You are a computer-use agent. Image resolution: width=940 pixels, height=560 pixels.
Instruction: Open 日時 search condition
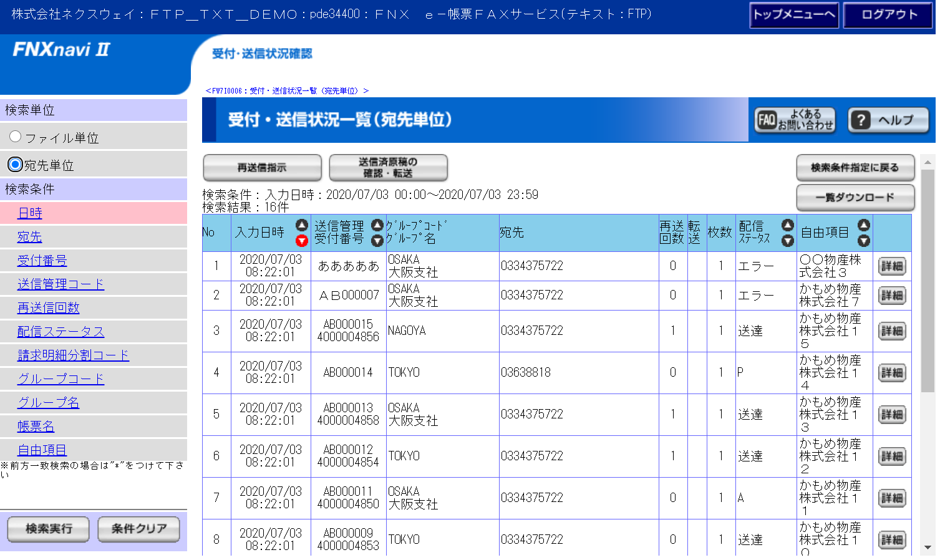(30, 213)
